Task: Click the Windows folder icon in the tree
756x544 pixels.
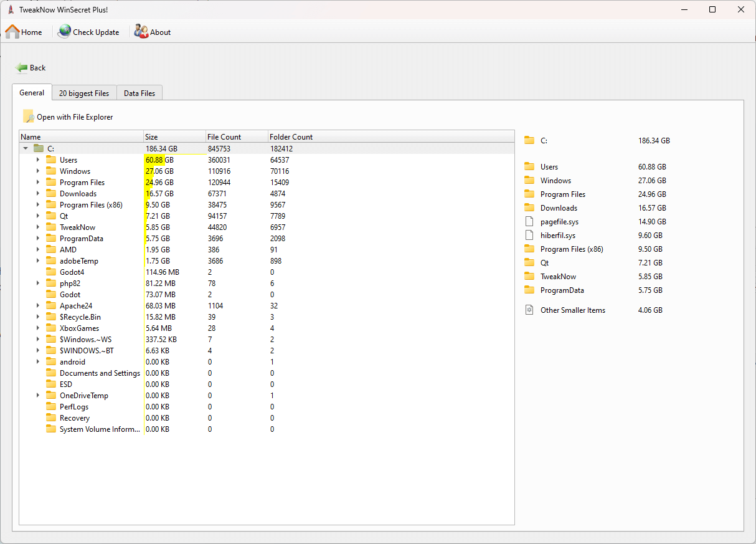Action: point(51,171)
